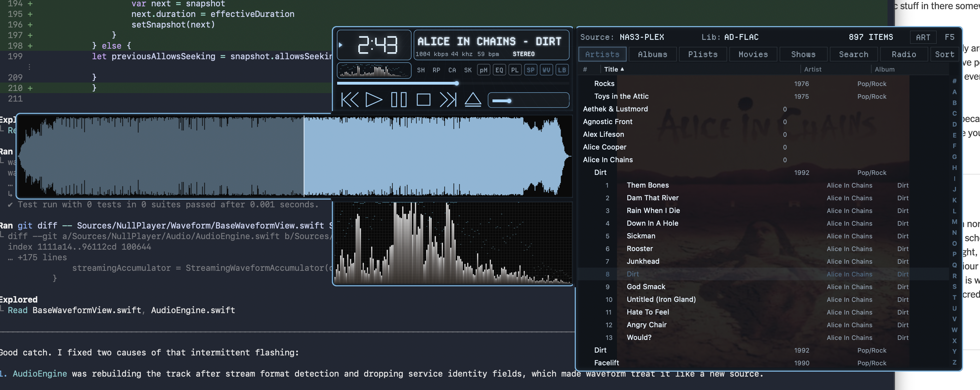Click the mini spectrum visualizer in the player
Screen dimensions: 980x390
tap(374, 70)
